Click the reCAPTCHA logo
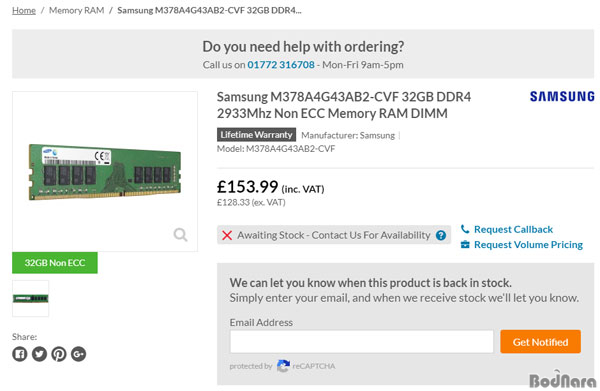The image size is (600, 391). point(283,366)
